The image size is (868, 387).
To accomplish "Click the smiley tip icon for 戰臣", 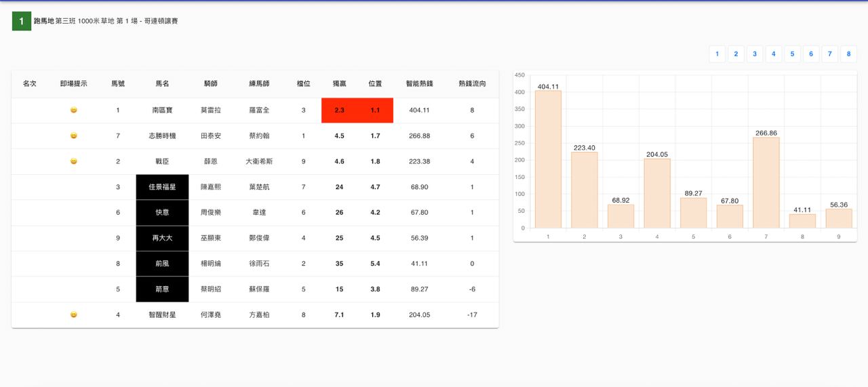I will (x=74, y=162).
